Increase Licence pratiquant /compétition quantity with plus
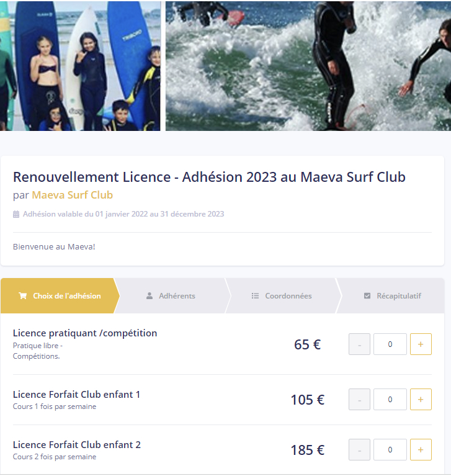This screenshot has height=476, width=451. 421,344
